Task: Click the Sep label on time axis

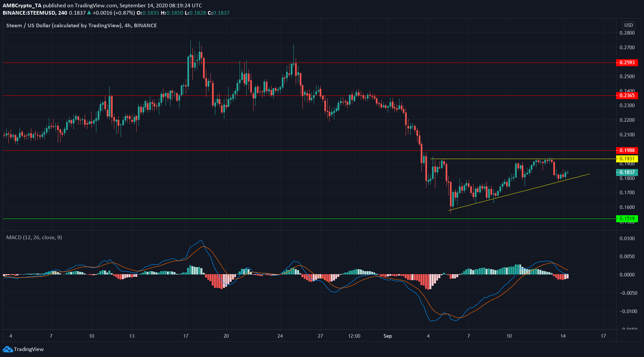Action: point(387,336)
